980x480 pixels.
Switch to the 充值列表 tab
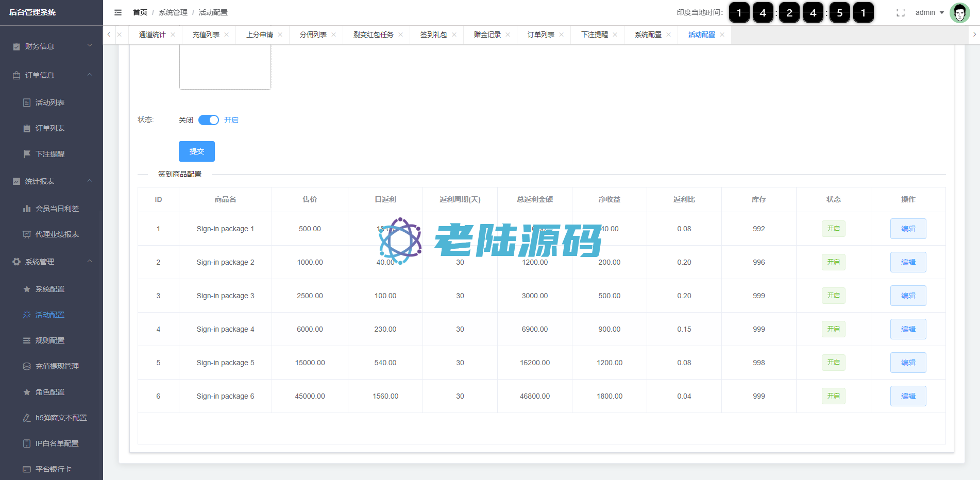point(206,35)
